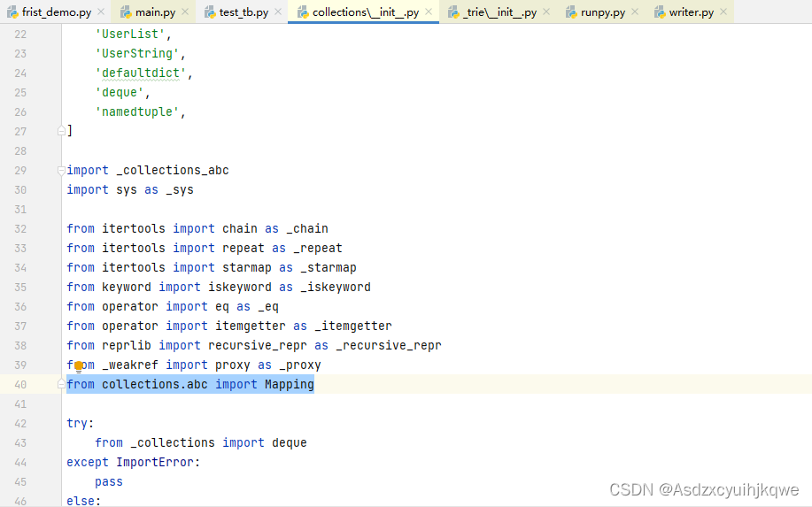
Task: Click _proxy alias on line 39
Action: pyautogui.click(x=300, y=365)
